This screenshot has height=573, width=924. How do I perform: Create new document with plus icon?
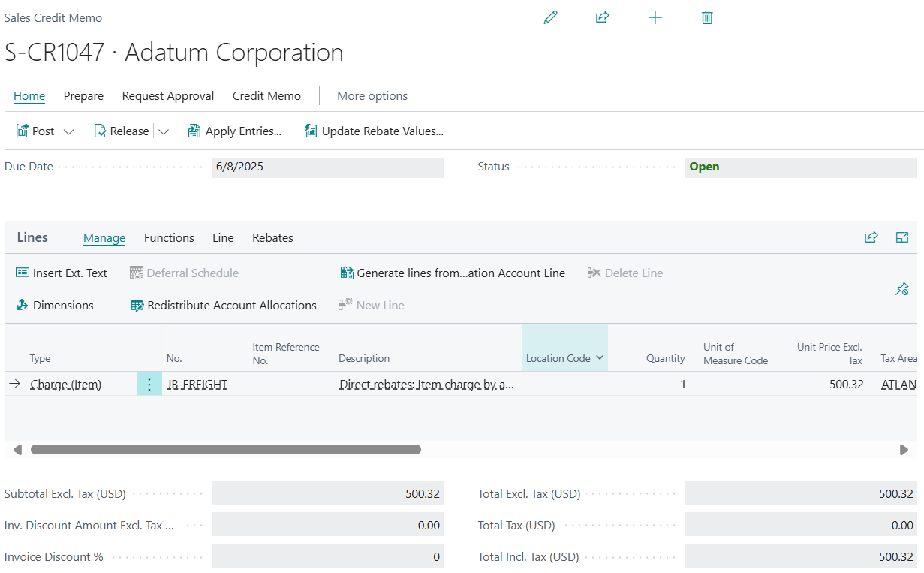point(655,17)
